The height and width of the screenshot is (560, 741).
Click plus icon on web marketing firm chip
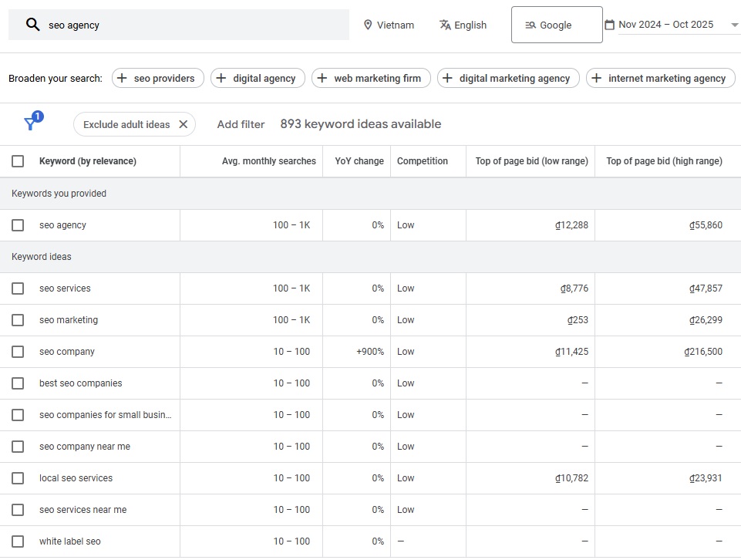point(322,78)
